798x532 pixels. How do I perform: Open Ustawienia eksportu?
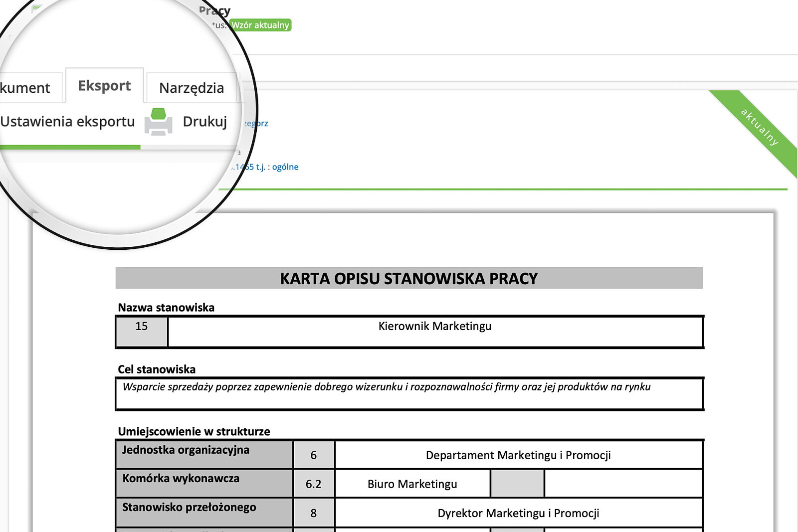[x=67, y=122]
